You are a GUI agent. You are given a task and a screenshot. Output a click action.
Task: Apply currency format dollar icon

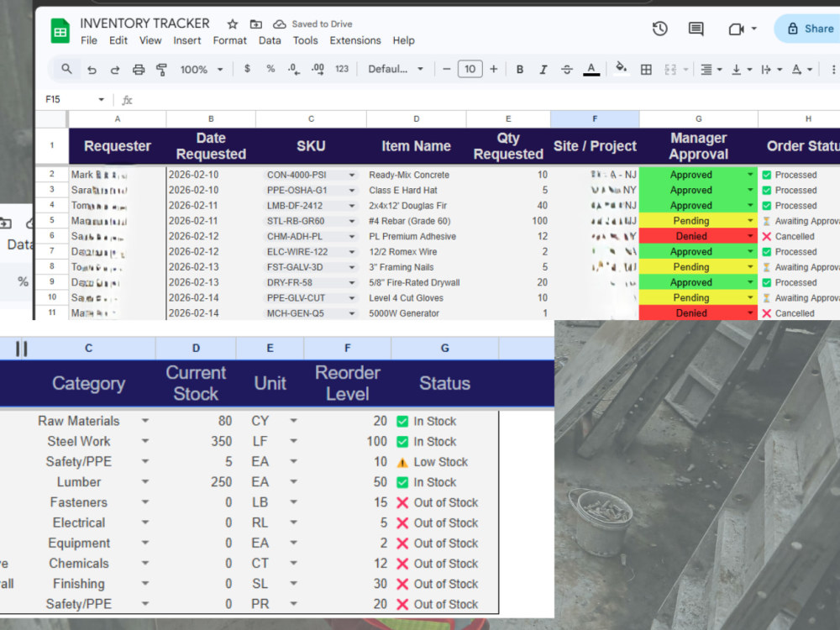coord(247,69)
